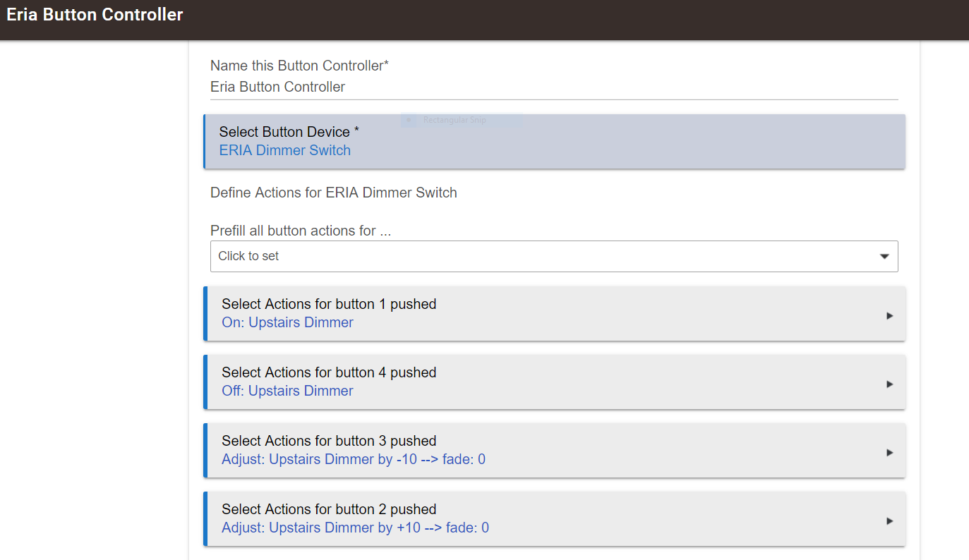Expand actions for button 3 pushed
The width and height of the screenshot is (969, 560).
pos(554,450)
